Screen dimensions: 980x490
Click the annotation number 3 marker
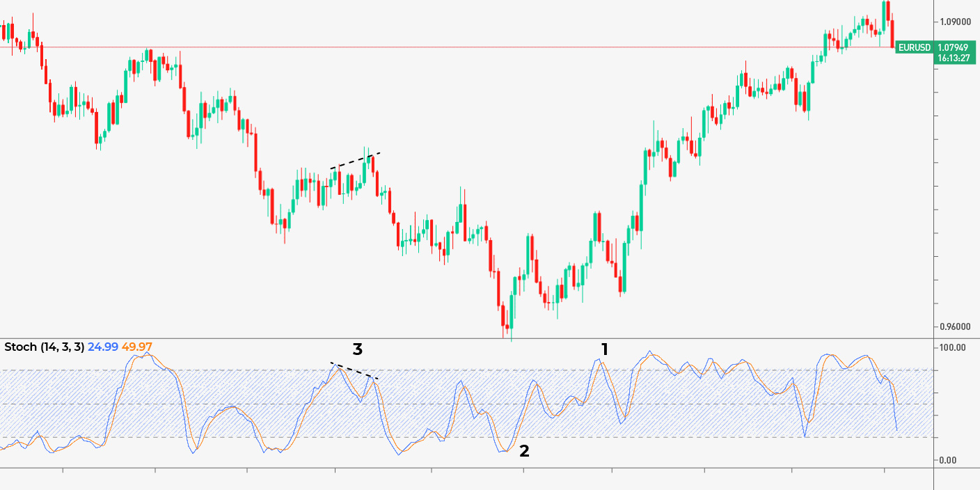357,350
